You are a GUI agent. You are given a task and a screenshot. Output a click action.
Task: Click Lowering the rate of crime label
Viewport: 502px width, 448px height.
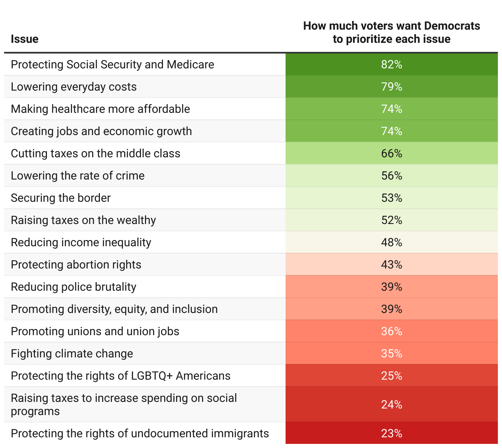coord(78,176)
